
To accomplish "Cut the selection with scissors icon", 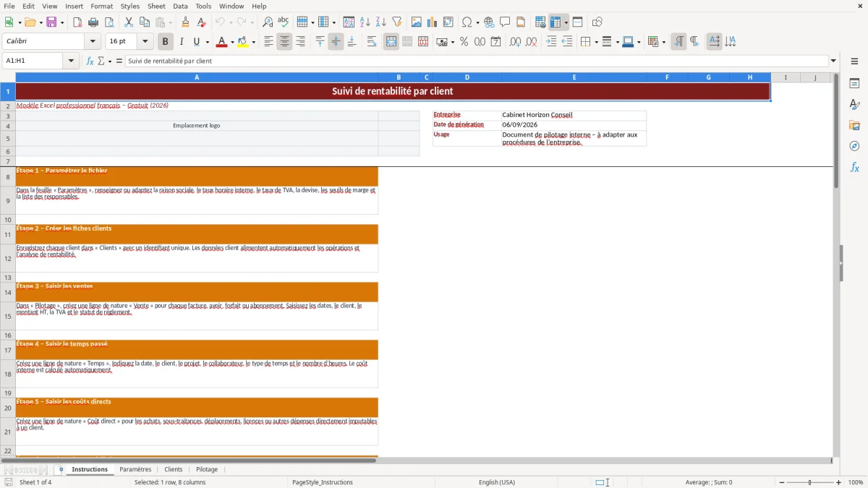I will click(x=129, y=22).
